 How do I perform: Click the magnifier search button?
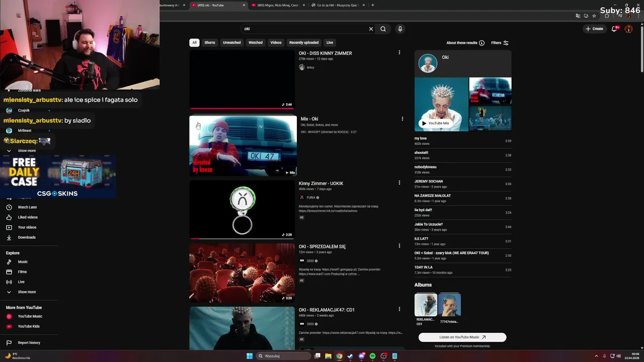(383, 29)
